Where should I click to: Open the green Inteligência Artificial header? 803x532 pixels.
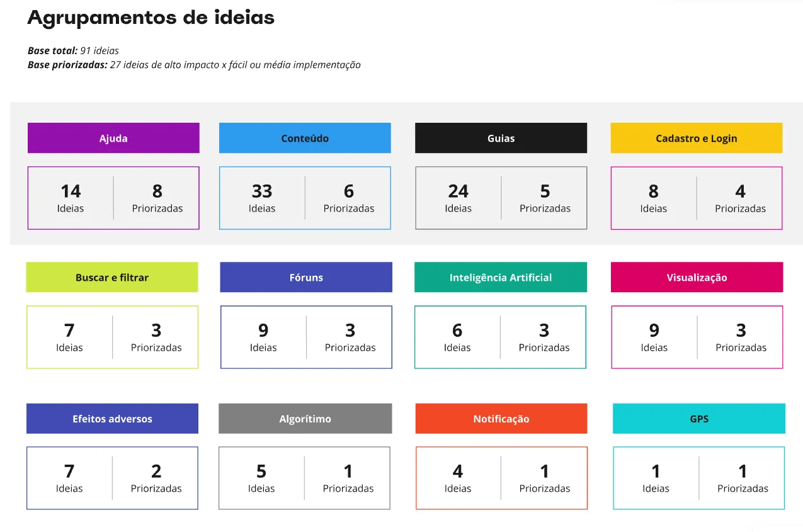pos(501,277)
